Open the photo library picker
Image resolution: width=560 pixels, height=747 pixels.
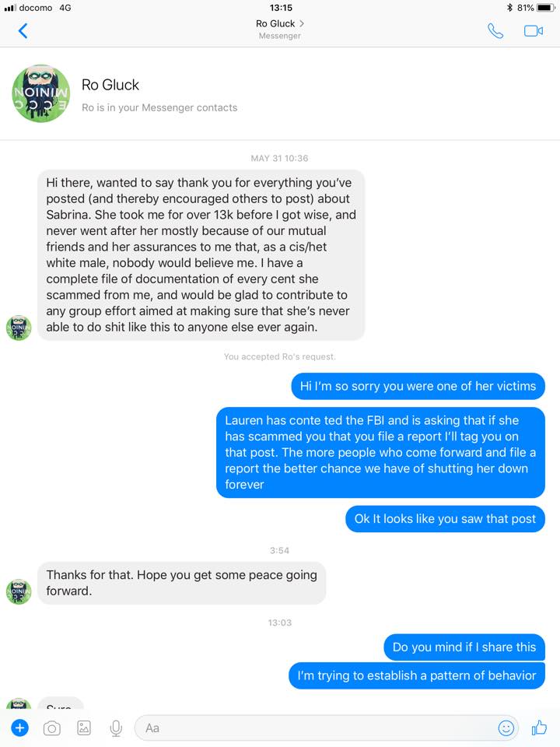point(84,728)
